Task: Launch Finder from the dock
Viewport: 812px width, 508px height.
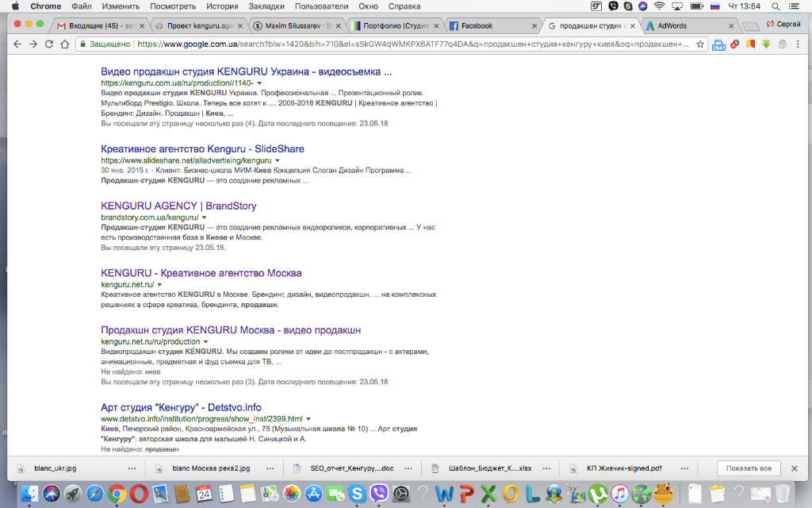Action: [29, 494]
